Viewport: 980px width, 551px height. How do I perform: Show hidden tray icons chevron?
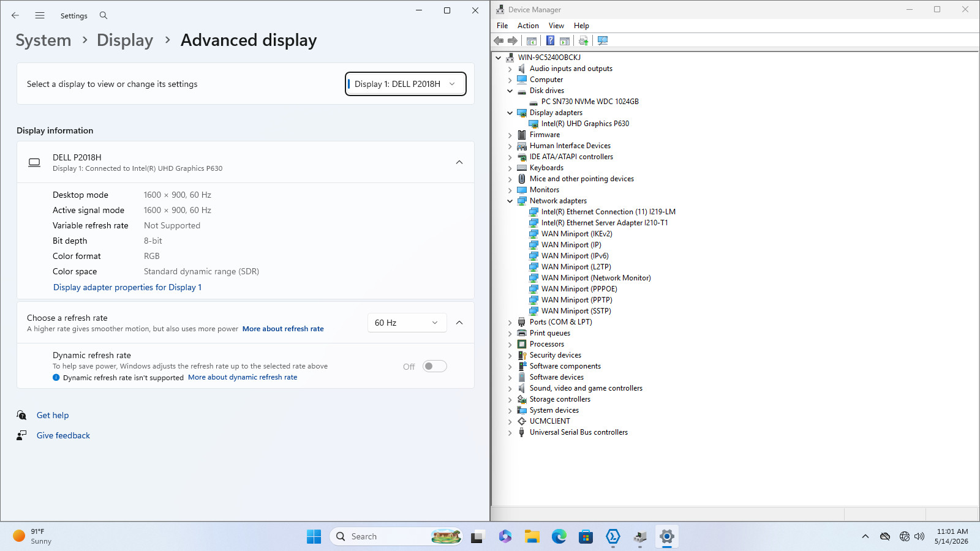[x=865, y=536]
